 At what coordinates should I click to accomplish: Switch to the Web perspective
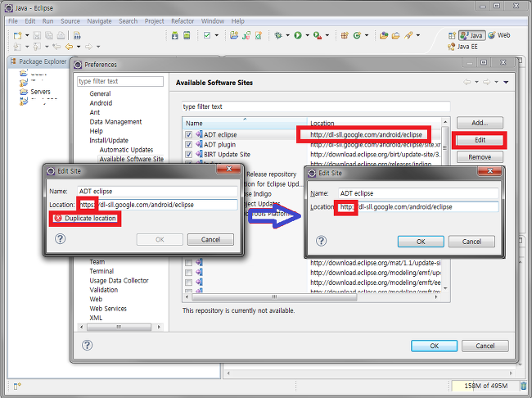pos(499,35)
